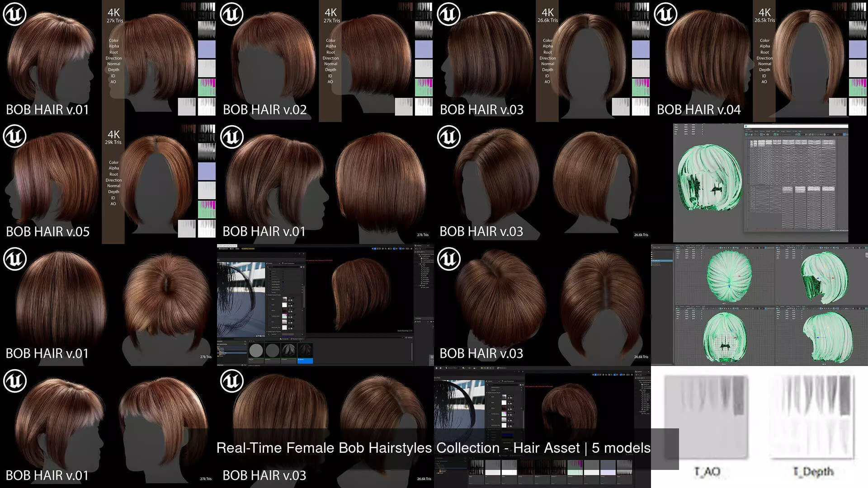Click the Unreal Engine logo beside BOB HAIR v.02
868x488 pixels.
(232, 14)
